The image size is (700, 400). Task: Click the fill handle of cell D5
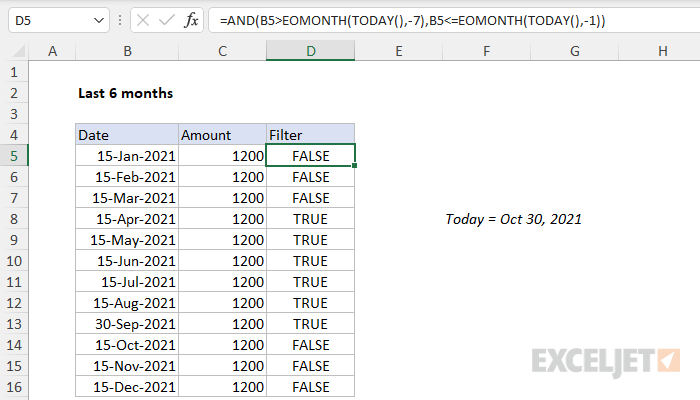354,166
